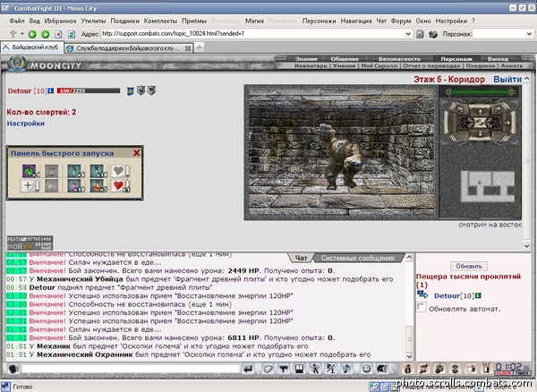Screen dimensions: 537x392
Task: Open a new browser tab with plus
Action: [199, 47]
